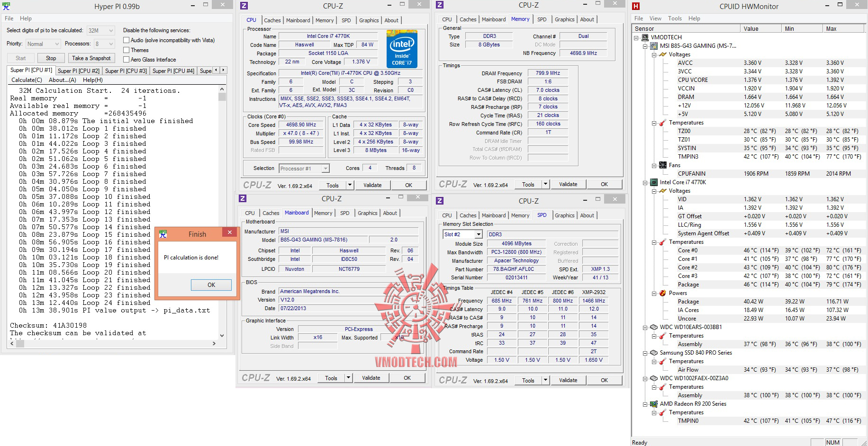Collapse the Samsung SSD 840 PRO Series node
868x446 pixels.
point(645,353)
